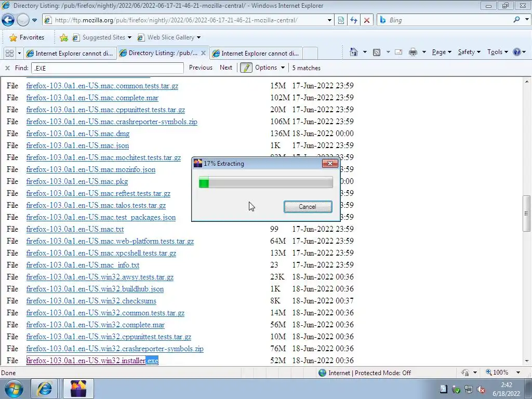
Task: Click the vertical scrollbar thumb
Action: [x=527, y=214]
